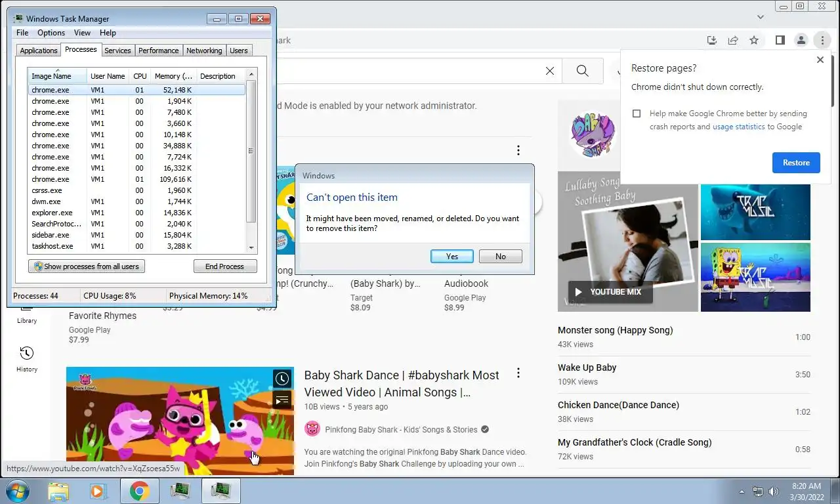The width and height of the screenshot is (840, 504).
Task: Click the install app icon in address bar
Action: coord(712,40)
